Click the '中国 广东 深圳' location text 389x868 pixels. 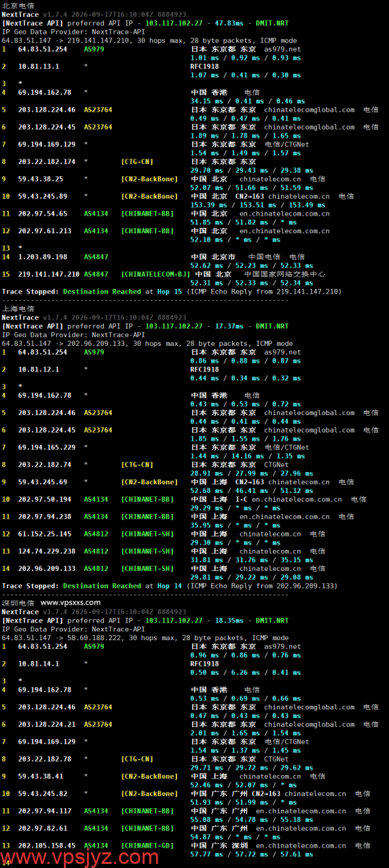[219, 846]
